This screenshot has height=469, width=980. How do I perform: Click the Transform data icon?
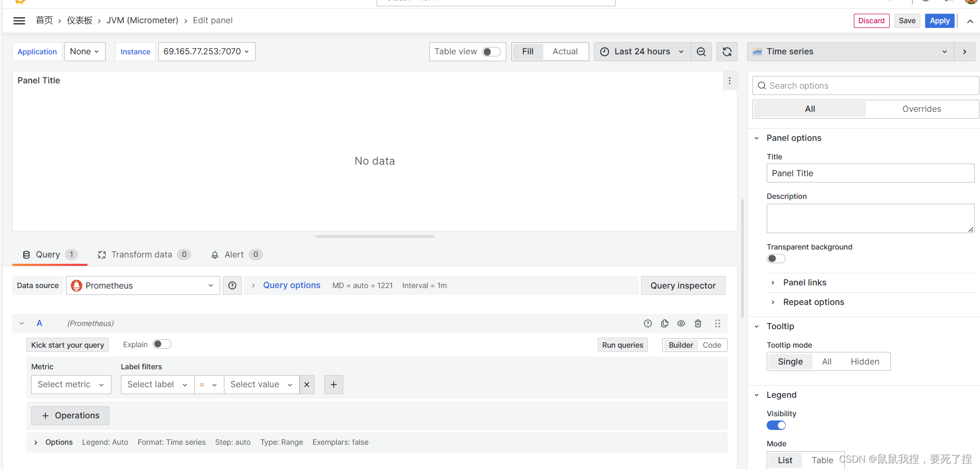point(102,255)
